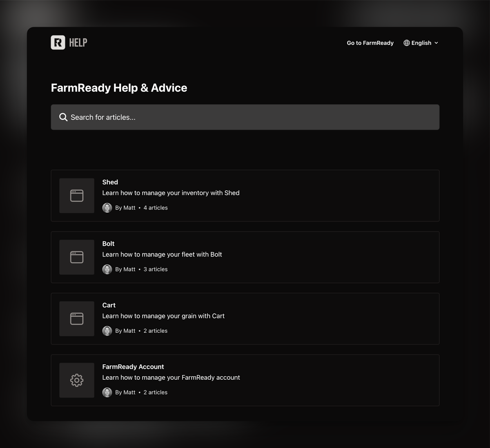
Task: Select the Bolt fleet collection icon
Action: 76,257
